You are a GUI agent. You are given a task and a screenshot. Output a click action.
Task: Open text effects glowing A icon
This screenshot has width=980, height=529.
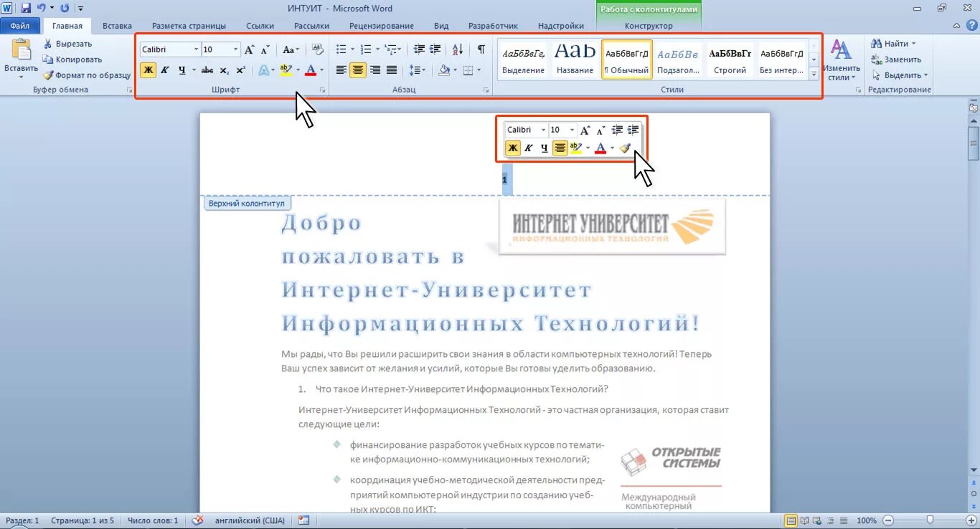click(263, 70)
